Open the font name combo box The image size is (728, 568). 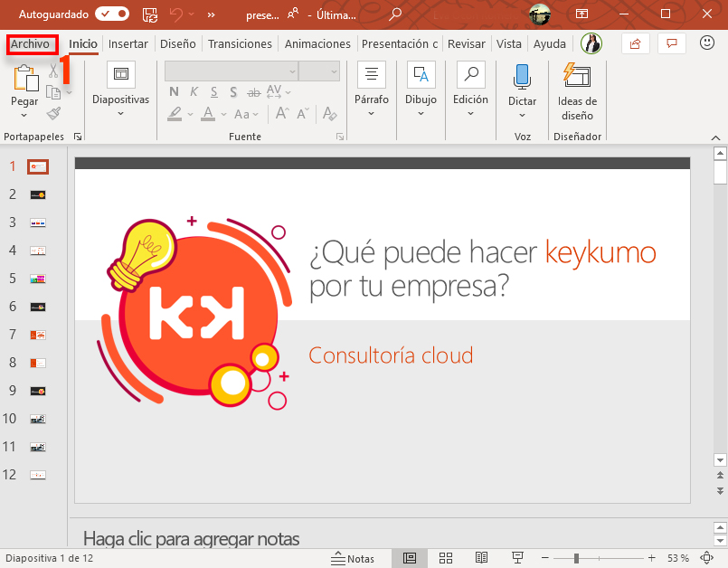tap(232, 71)
